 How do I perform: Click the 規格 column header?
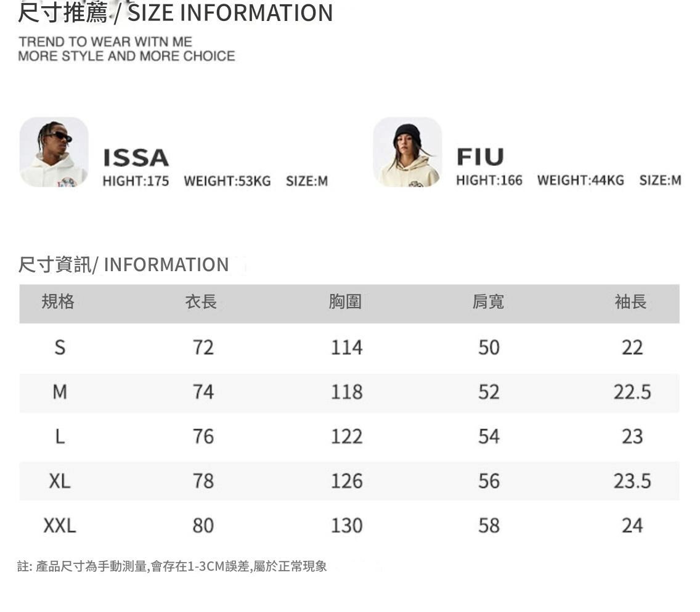click(x=58, y=302)
